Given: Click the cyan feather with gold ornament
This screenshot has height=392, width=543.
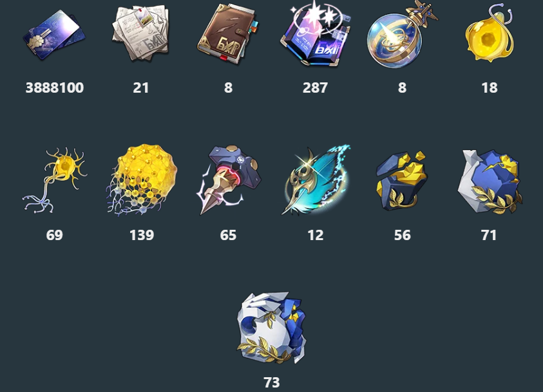Looking at the screenshot, I should pyautogui.click(x=316, y=180).
